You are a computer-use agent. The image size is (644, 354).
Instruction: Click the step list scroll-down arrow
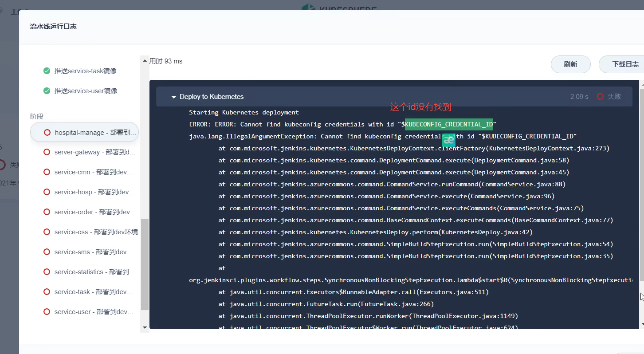pos(145,327)
